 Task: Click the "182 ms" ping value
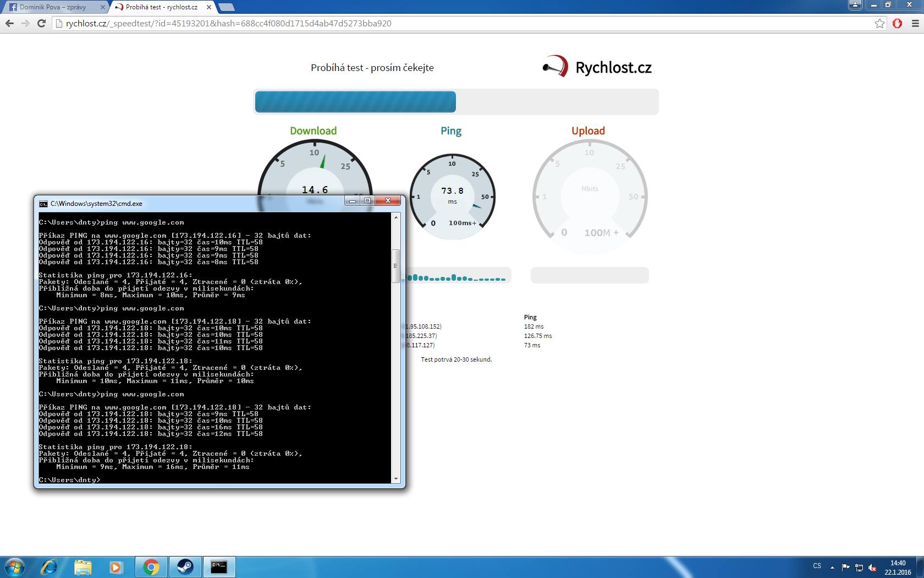pyautogui.click(x=533, y=326)
